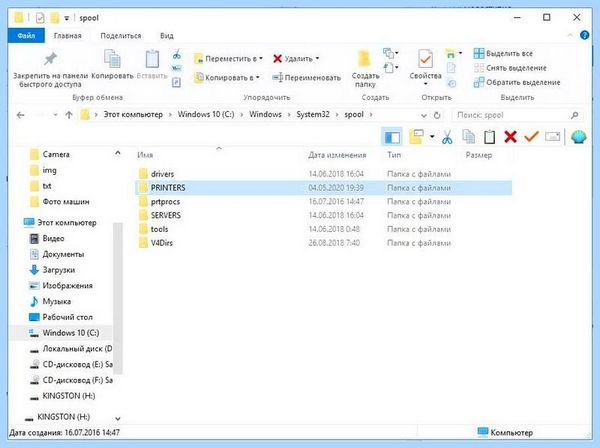The height and width of the screenshot is (448, 600).
Task: Click the quick access properties checkmark icon
Action: (x=40, y=18)
